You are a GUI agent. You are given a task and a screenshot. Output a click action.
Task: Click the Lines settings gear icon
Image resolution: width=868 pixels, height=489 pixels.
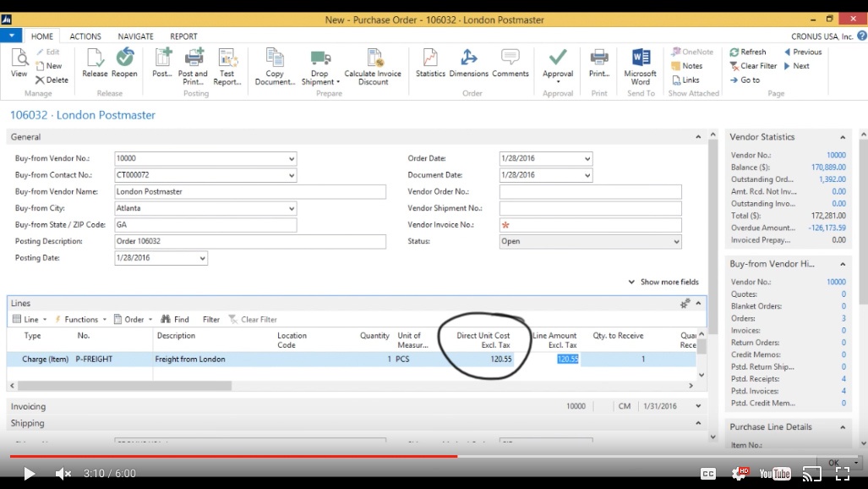point(685,303)
